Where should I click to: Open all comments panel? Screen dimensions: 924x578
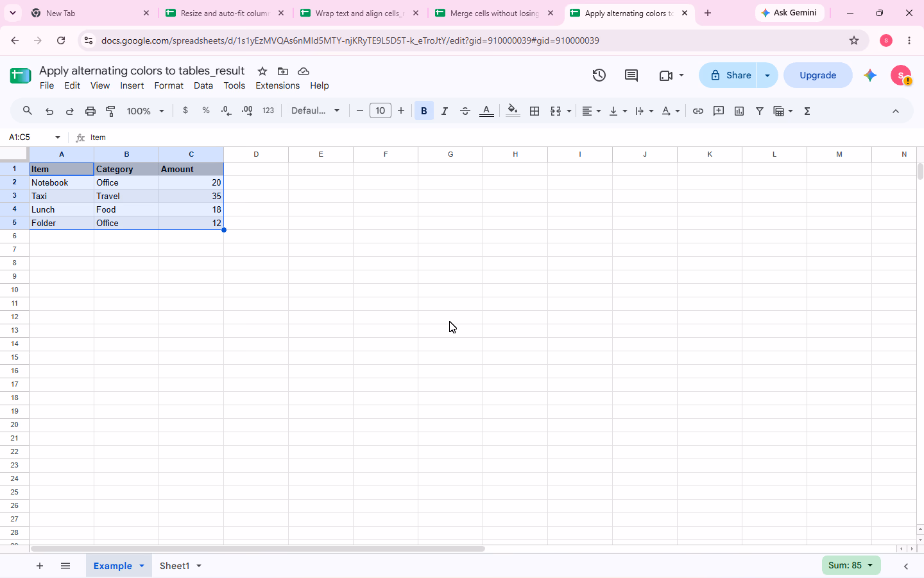631,75
